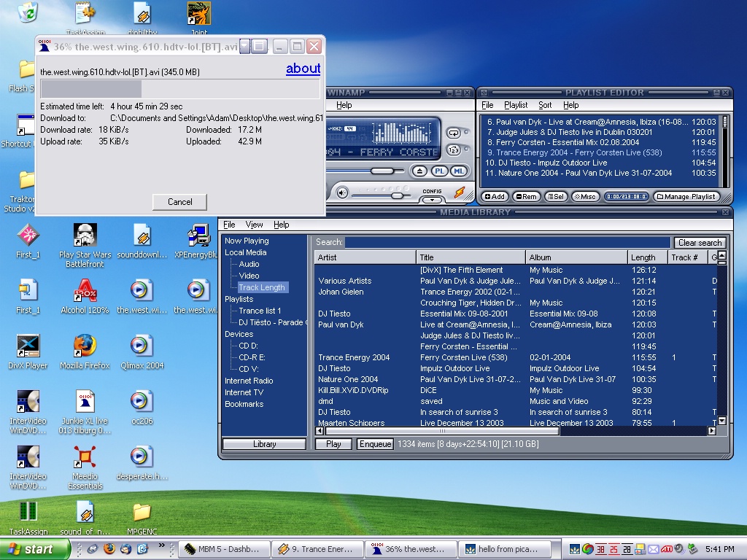
Task: Expand Quick Launch overflow chevron
Action: (x=161, y=545)
